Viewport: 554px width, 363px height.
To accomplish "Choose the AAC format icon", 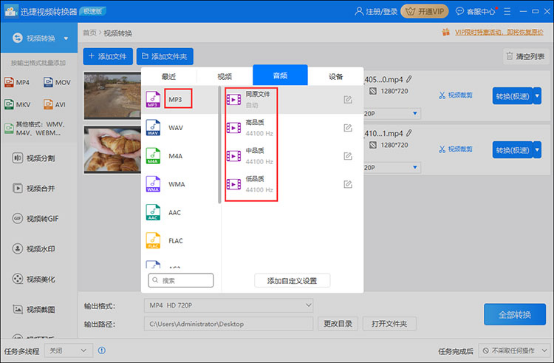I will click(x=153, y=212).
